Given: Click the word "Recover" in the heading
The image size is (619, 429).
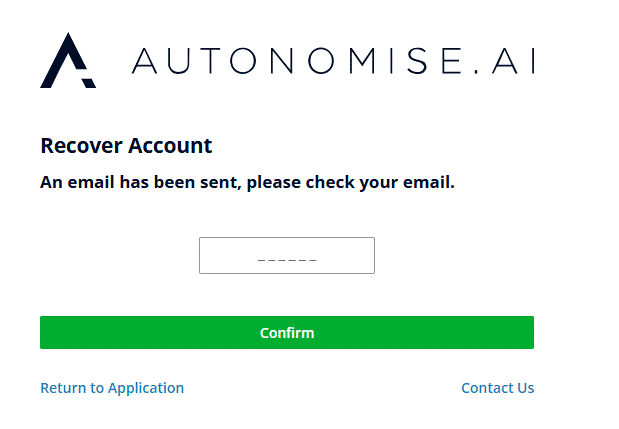Looking at the screenshot, I should tap(81, 146).
